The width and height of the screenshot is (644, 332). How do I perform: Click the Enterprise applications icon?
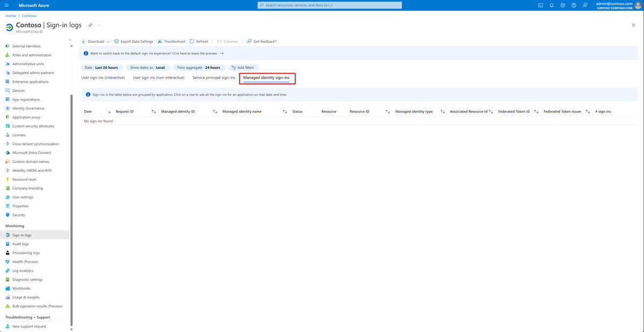pyautogui.click(x=8, y=82)
